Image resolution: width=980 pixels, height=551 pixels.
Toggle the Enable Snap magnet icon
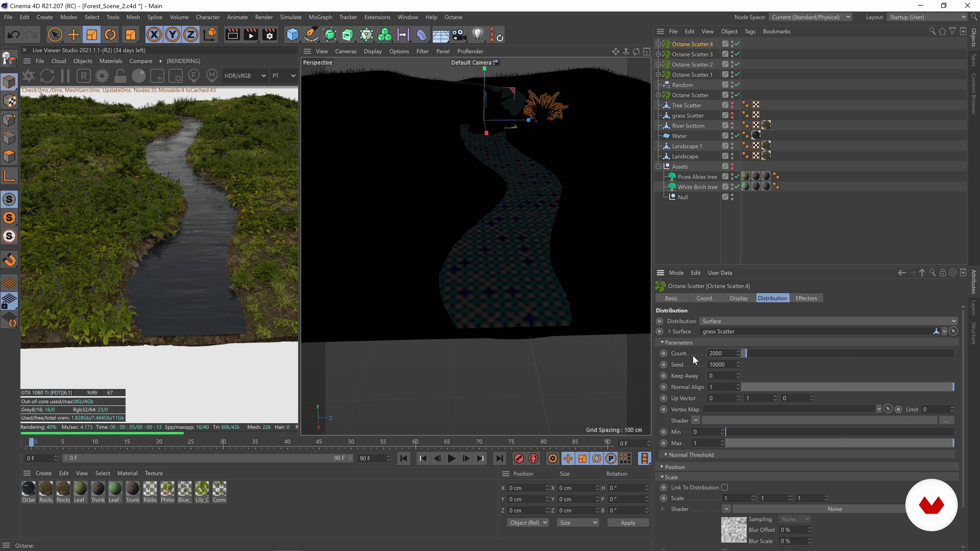tap(9, 260)
